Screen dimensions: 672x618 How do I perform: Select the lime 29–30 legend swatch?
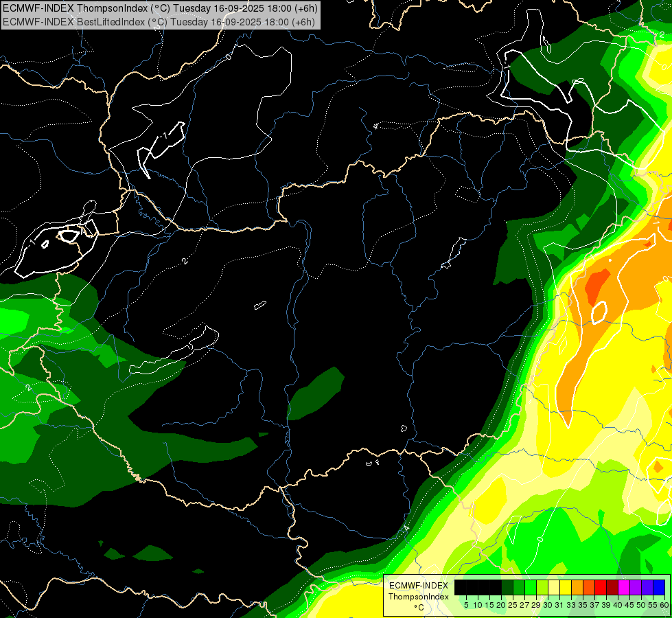542,588
